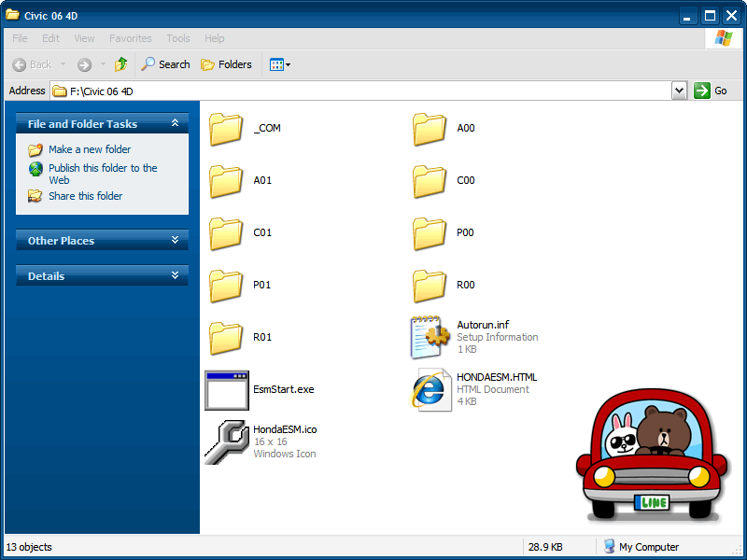Collapse the File and Folder Tasks panel
The width and height of the screenshot is (747, 560).
pos(175,123)
